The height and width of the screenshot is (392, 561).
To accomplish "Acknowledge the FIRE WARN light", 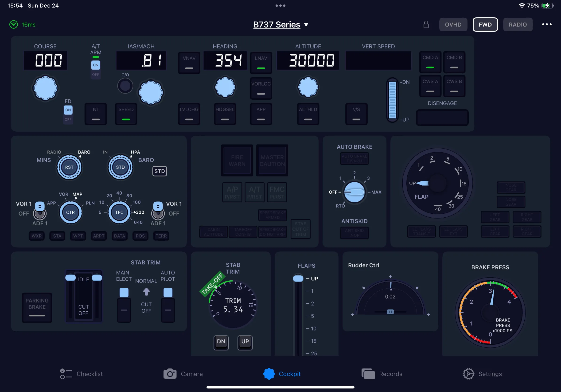I will (x=237, y=160).
